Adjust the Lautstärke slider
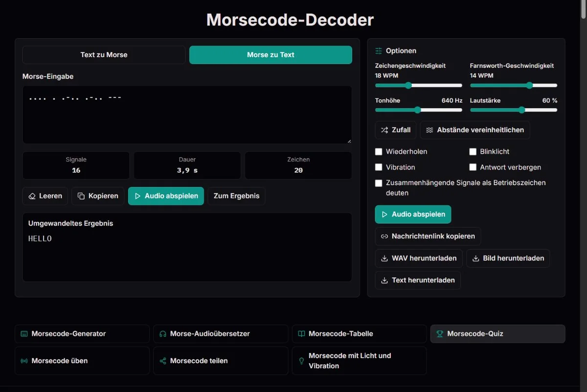587x392 pixels. pyautogui.click(x=514, y=110)
